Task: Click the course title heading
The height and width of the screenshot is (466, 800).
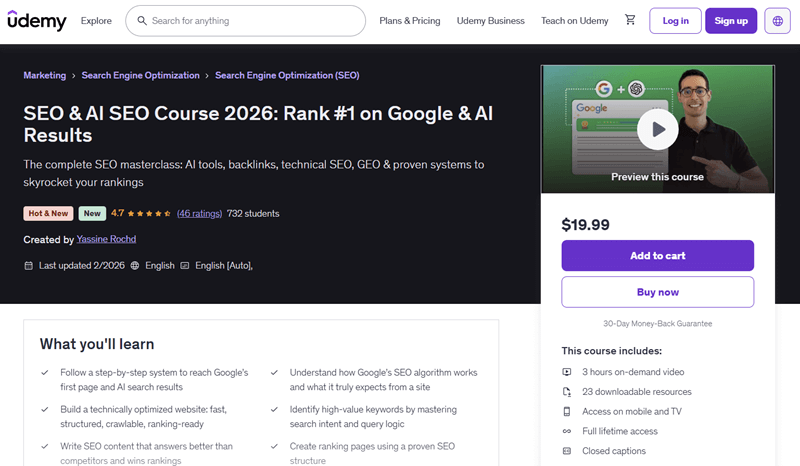Action: pos(258,124)
